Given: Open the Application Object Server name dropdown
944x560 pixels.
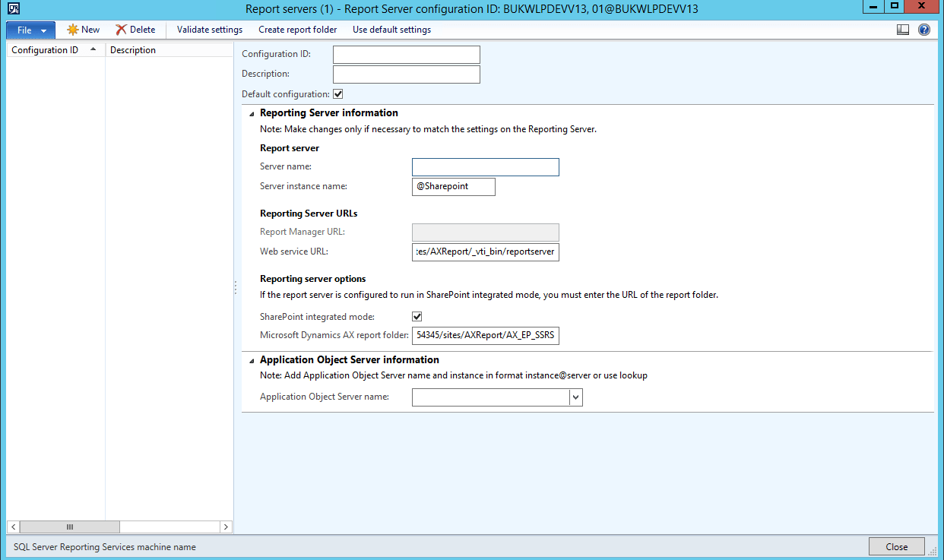Looking at the screenshot, I should (x=576, y=397).
